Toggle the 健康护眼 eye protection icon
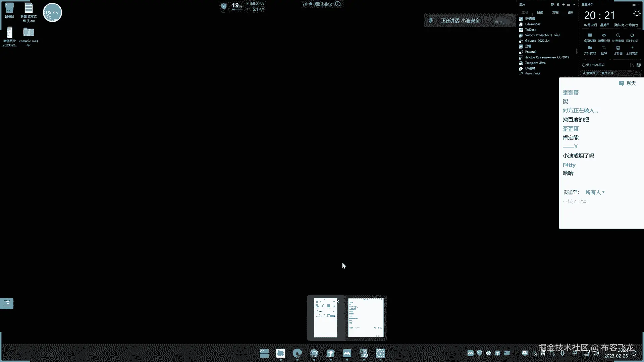The image size is (644, 362). [604, 36]
